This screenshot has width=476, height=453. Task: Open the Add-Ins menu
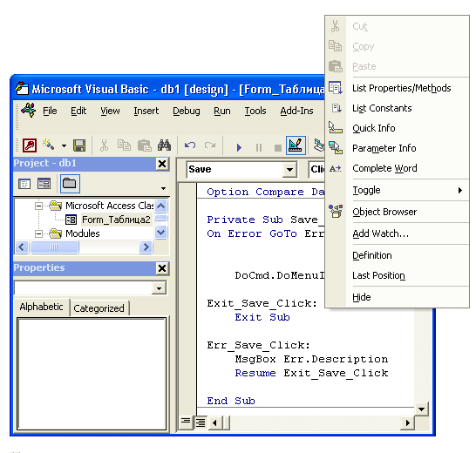point(296,111)
